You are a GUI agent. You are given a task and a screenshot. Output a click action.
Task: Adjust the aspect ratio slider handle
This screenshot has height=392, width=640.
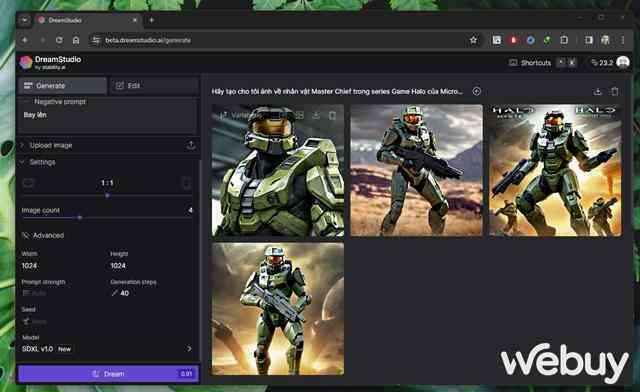point(107,196)
